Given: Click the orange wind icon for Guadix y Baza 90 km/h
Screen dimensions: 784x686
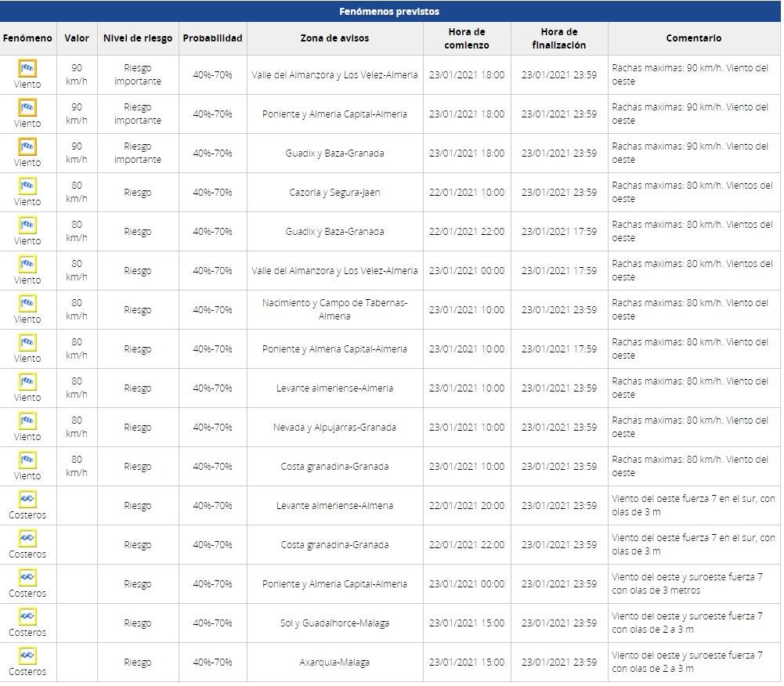Looking at the screenshot, I should pyautogui.click(x=27, y=146).
